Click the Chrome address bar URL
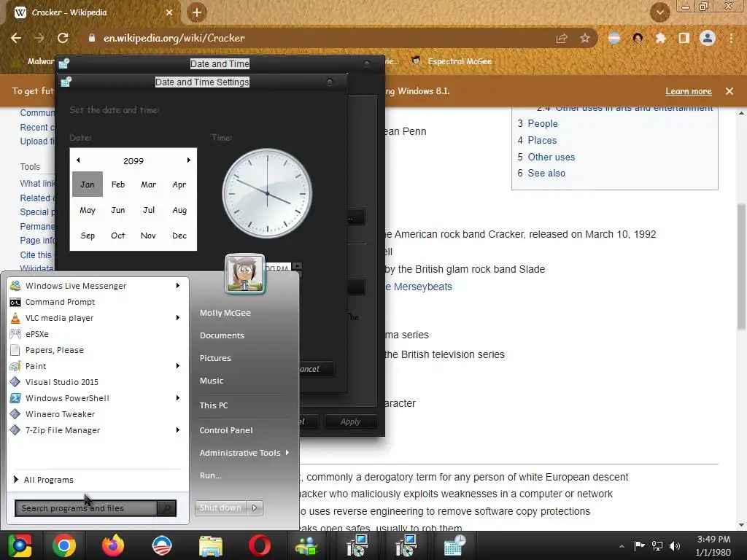Image resolution: width=747 pixels, height=560 pixels. pos(174,38)
